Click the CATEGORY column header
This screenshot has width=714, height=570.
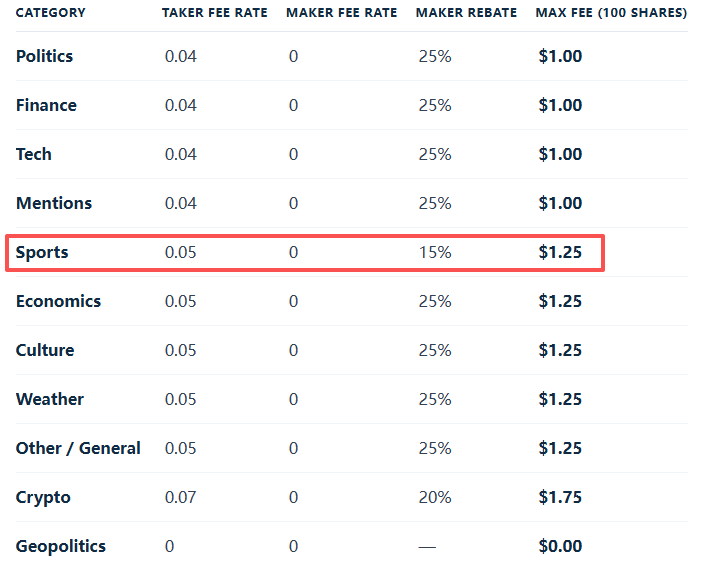(51, 13)
